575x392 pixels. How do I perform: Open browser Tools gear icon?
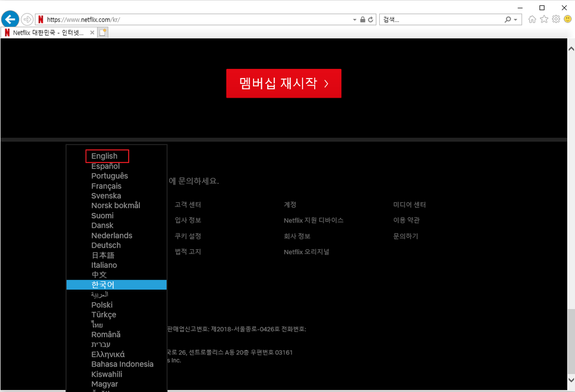(556, 19)
